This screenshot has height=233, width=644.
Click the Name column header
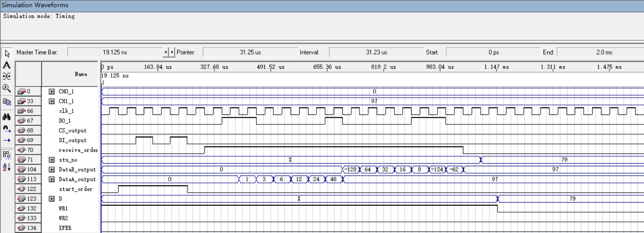pyautogui.click(x=81, y=74)
